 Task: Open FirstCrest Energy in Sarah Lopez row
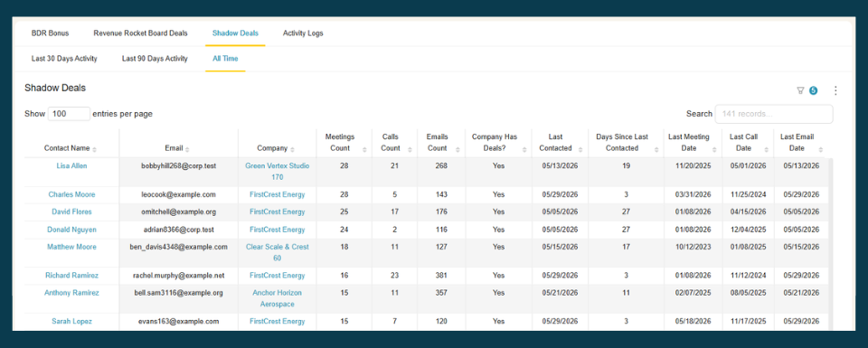tap(278, 322)
